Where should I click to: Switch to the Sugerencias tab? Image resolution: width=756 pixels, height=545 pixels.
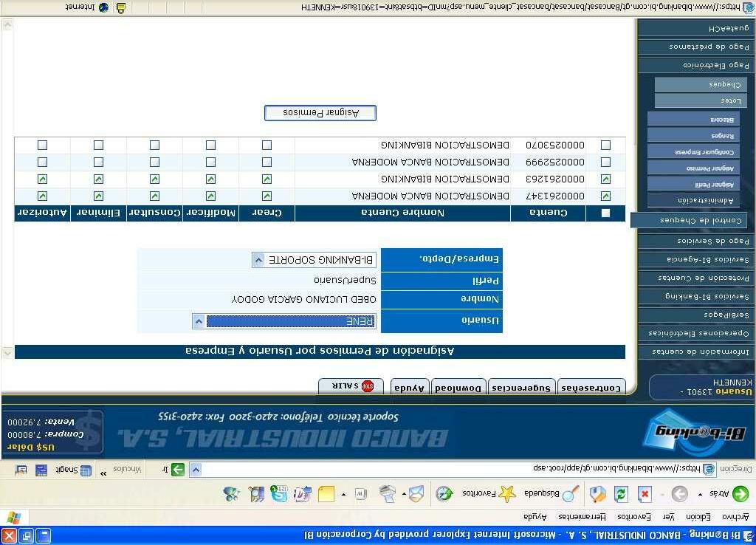(521, 388)
